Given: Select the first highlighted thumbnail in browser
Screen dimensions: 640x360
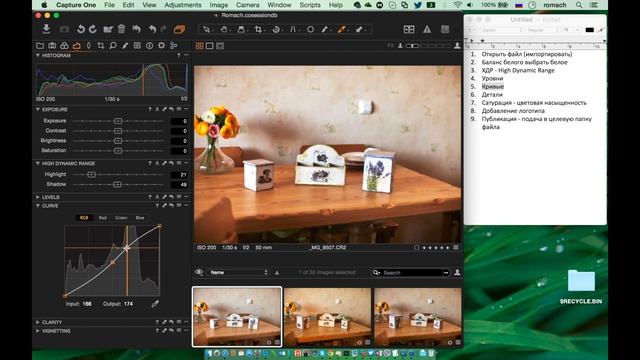Looking at the screenshot, I should (237, 317).
